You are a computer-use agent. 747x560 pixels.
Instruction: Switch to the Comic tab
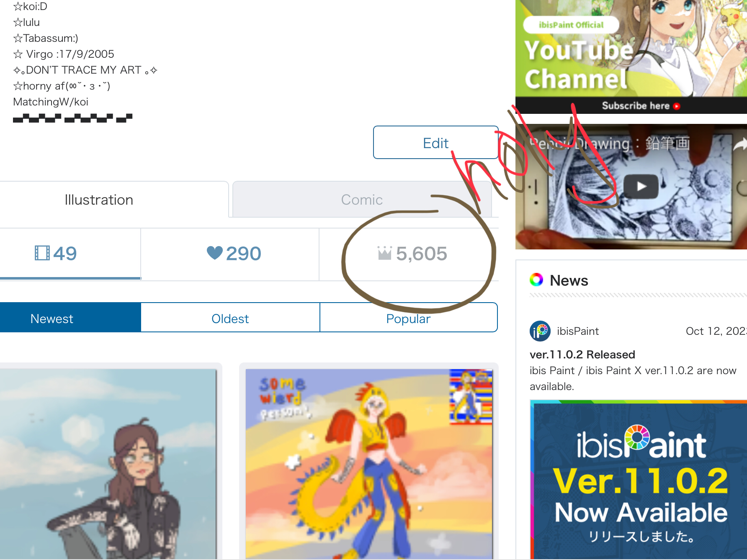click(x=362, y=200)
